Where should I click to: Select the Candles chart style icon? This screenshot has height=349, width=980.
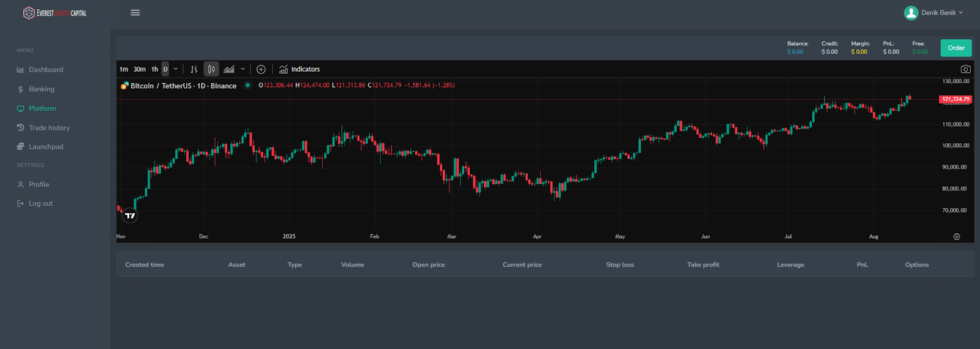[211, 69]
